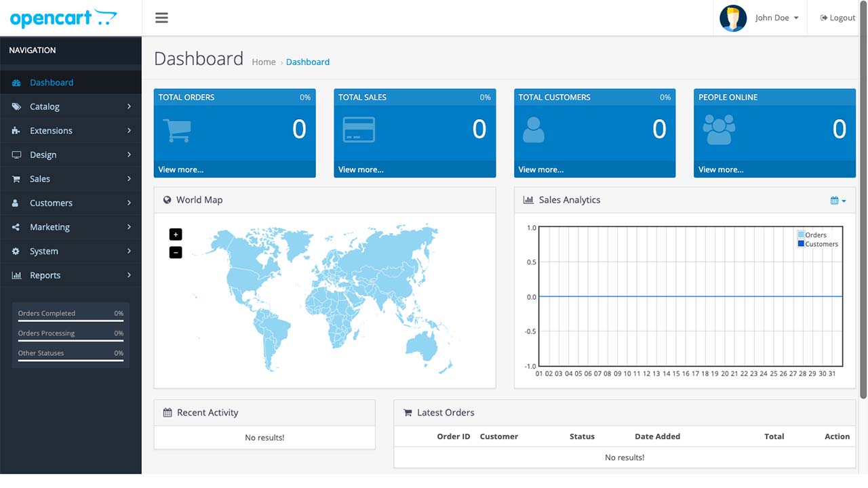868x488 pixels.
Task: Expand the Catalog chevron arrow
Action: (x=129, y=106)
